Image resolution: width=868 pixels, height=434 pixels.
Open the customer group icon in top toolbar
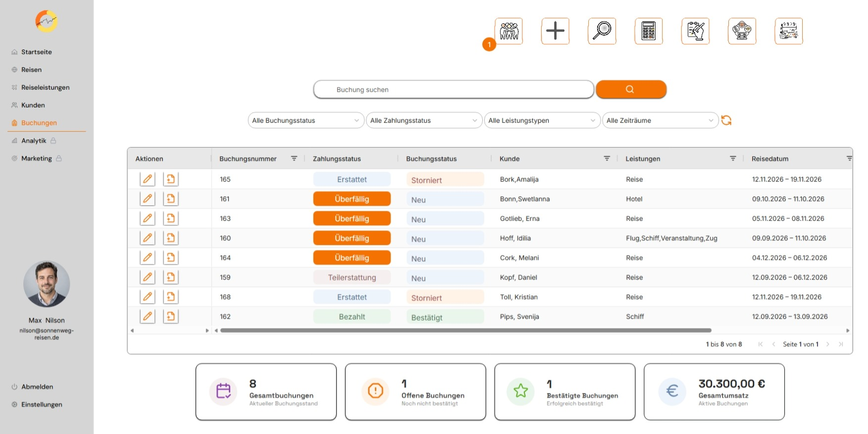509,31
